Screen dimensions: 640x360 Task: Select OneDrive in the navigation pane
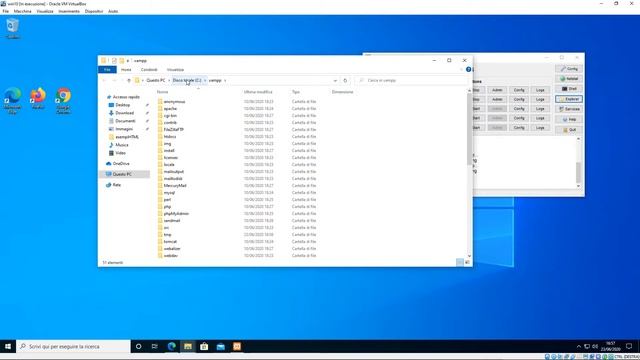121,164
